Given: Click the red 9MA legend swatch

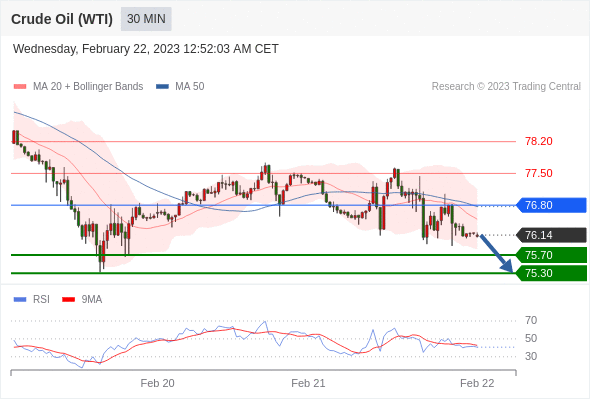Looking at the screenshot, I should click(x=68, y=300).
